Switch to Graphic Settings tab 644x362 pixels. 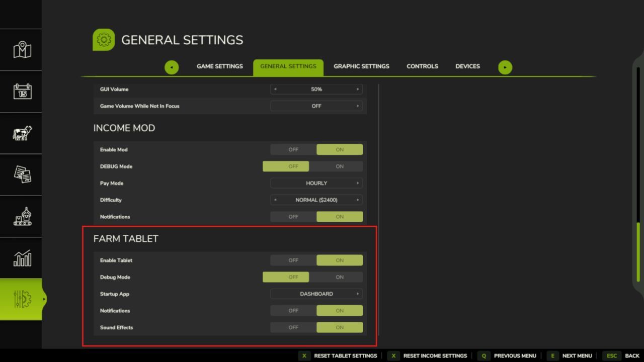(x=361, y=66)
